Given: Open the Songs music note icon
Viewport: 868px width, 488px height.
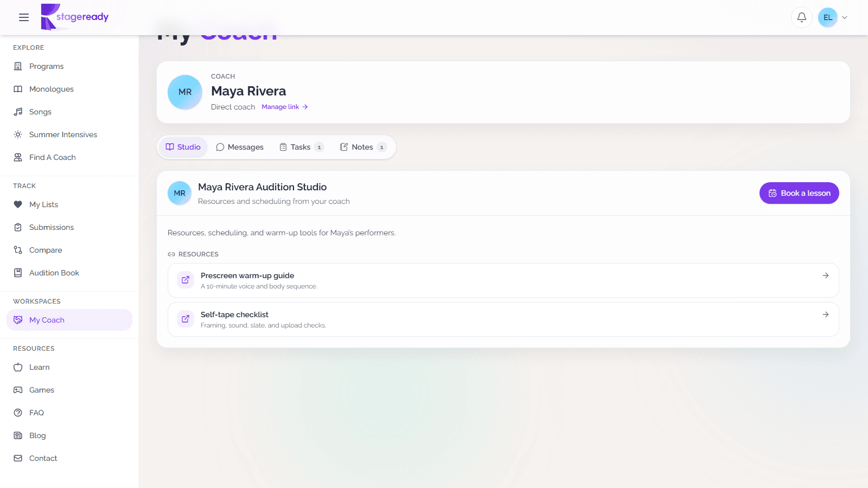Looking at the screenshot, I should 18,112.
